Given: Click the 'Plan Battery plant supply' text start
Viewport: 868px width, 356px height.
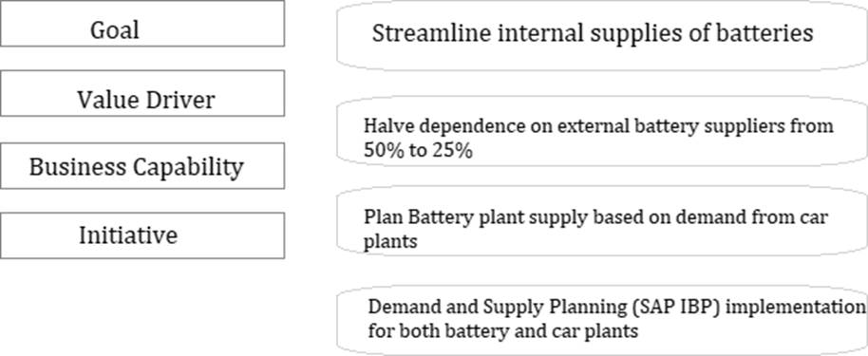Looking at the screenshot, I should [x=475, y=216].
